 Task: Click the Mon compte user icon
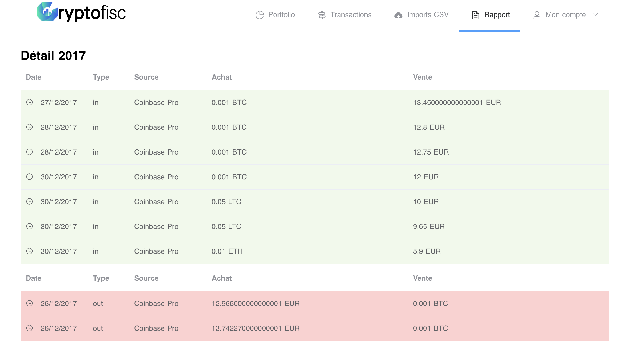click(537, 15)
